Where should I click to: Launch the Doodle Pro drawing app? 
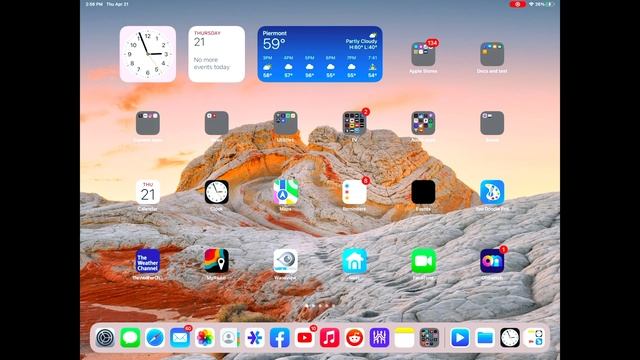coord(492,192)
